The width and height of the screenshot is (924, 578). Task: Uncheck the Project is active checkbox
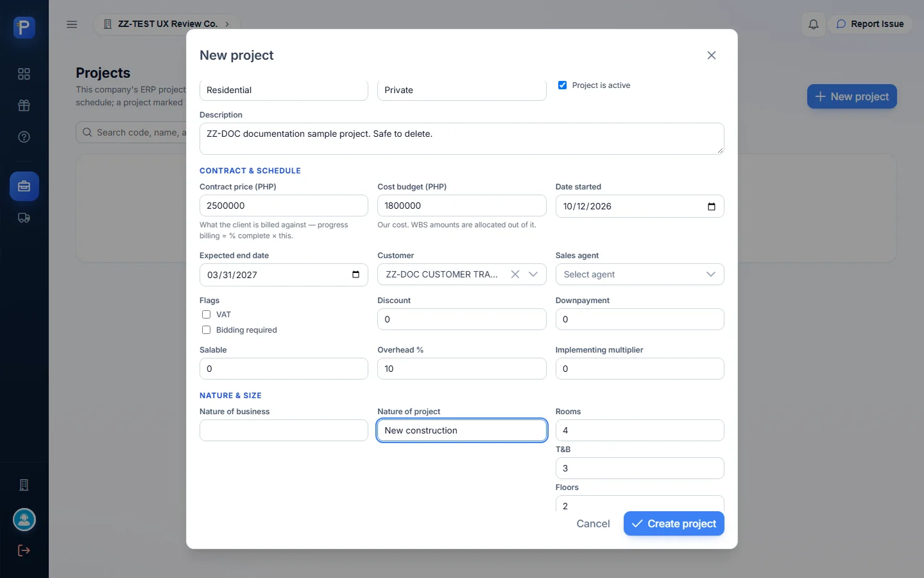tap(563, 85)
